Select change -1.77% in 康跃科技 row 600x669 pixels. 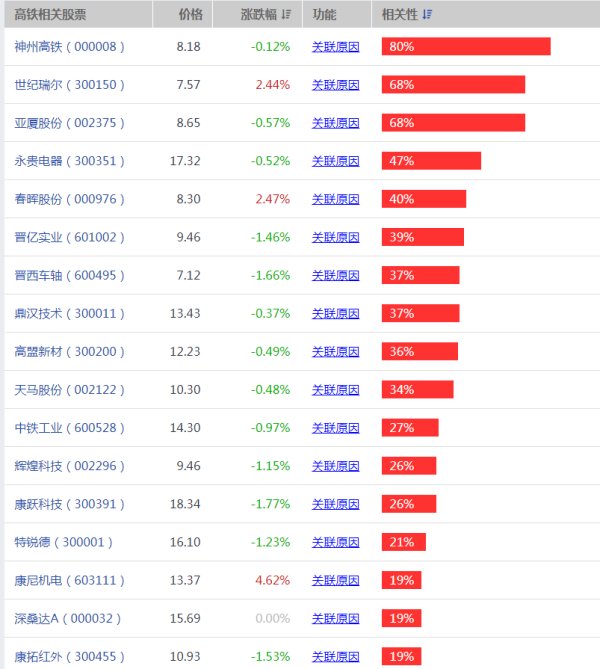(x=271, y=504)
